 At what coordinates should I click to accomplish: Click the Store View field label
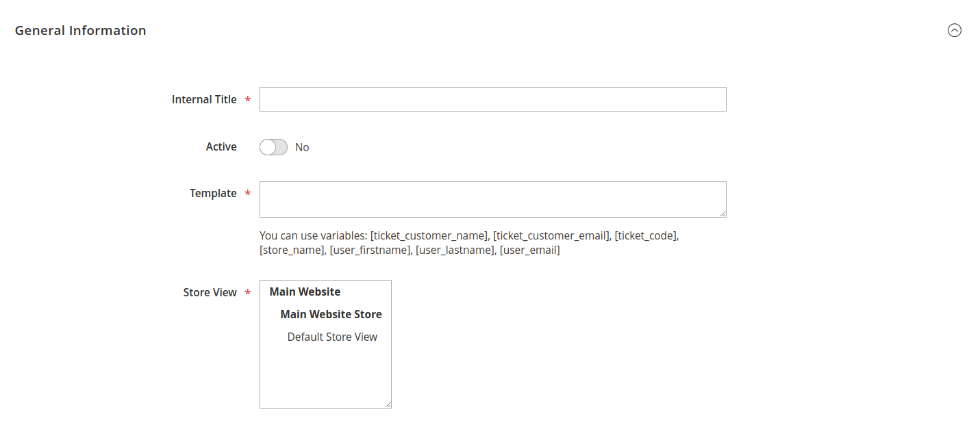(x=210, y=292)
